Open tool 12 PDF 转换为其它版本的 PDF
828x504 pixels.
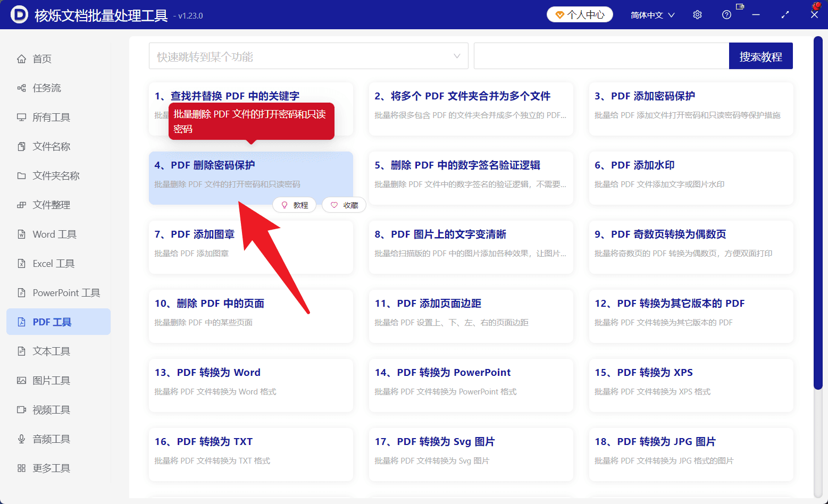click(691, 316)
